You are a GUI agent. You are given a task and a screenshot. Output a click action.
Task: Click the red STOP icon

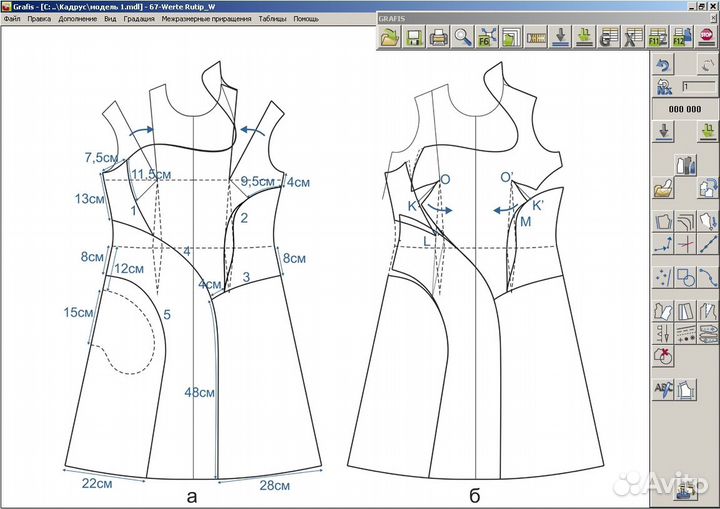705,39
